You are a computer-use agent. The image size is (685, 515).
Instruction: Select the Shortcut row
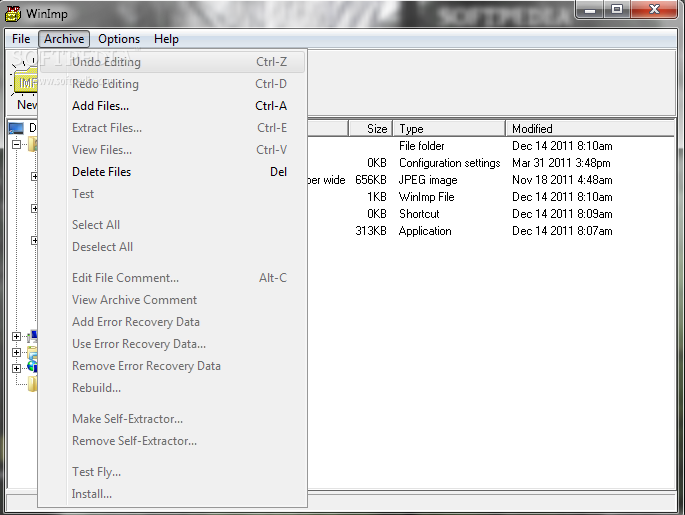coord(491,214)
